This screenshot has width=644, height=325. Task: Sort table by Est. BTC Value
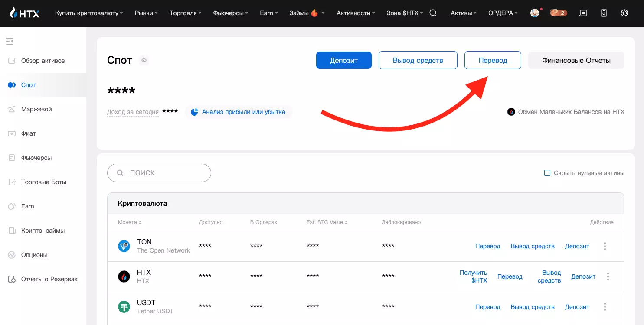click(x=327, y=222)
